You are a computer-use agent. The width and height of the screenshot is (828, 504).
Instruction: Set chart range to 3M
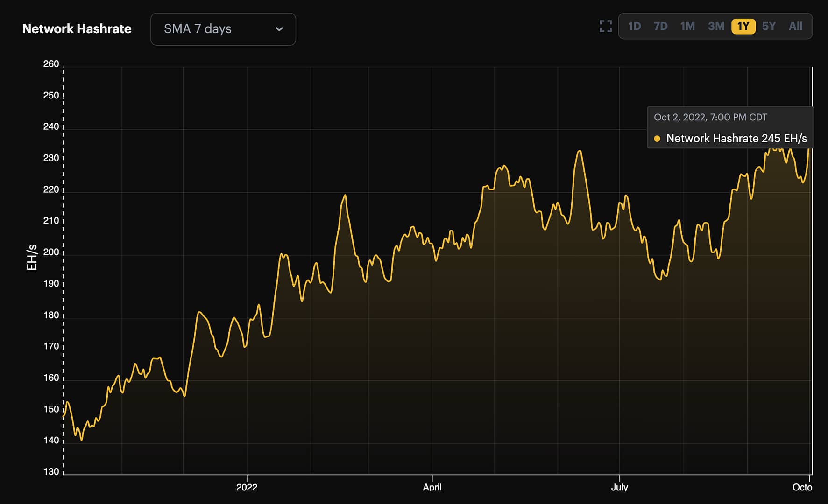coord(716,26)
